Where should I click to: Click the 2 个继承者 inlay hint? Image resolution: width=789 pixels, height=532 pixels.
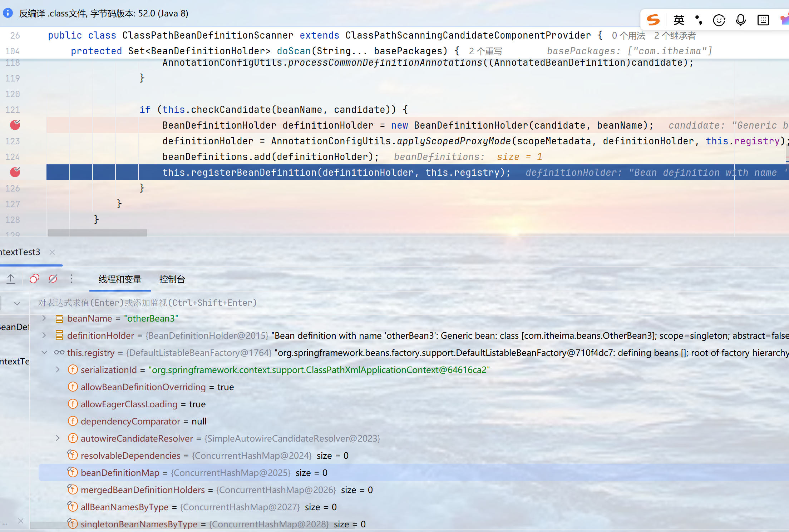click(x=675, y=36)
